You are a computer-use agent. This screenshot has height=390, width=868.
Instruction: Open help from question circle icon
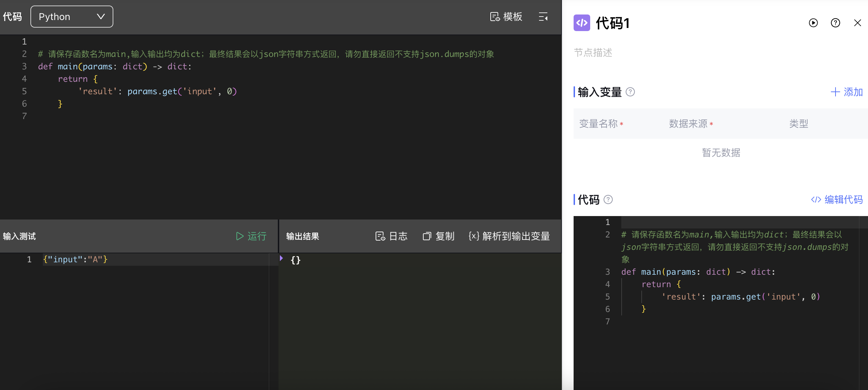coord(836,23)
